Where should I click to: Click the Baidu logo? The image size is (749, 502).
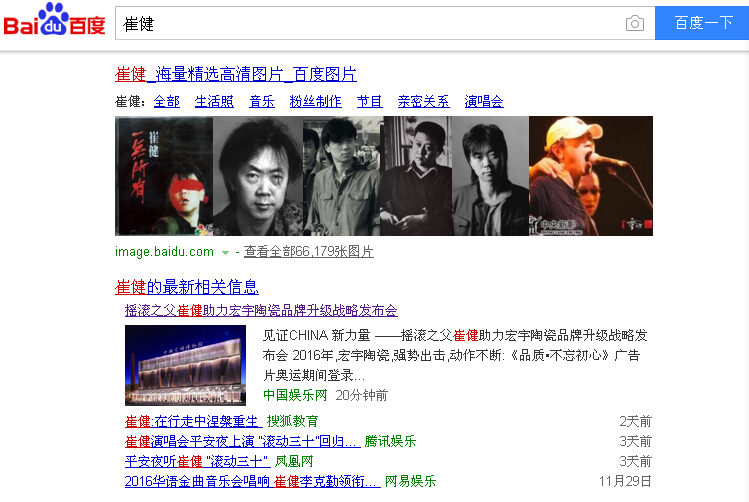(54, 20)
